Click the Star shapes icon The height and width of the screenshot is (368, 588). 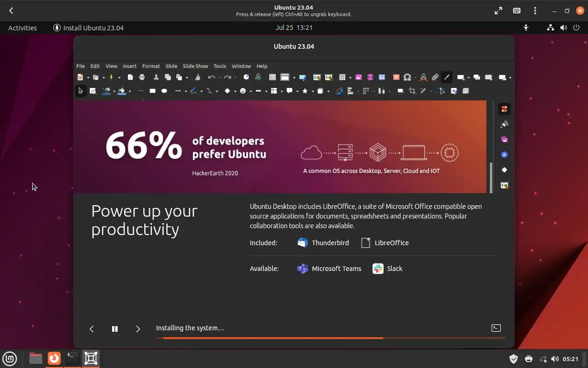click(x=305, y=91)
